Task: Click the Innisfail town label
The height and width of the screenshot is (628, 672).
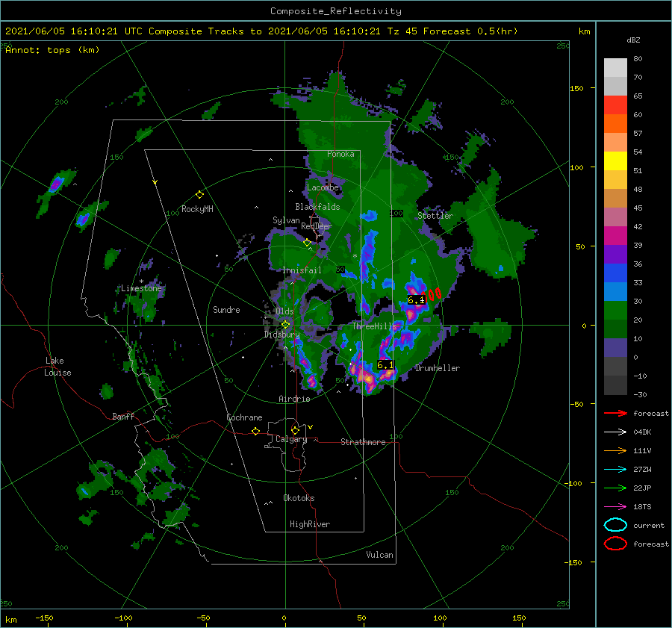Action: pos(302,270)
